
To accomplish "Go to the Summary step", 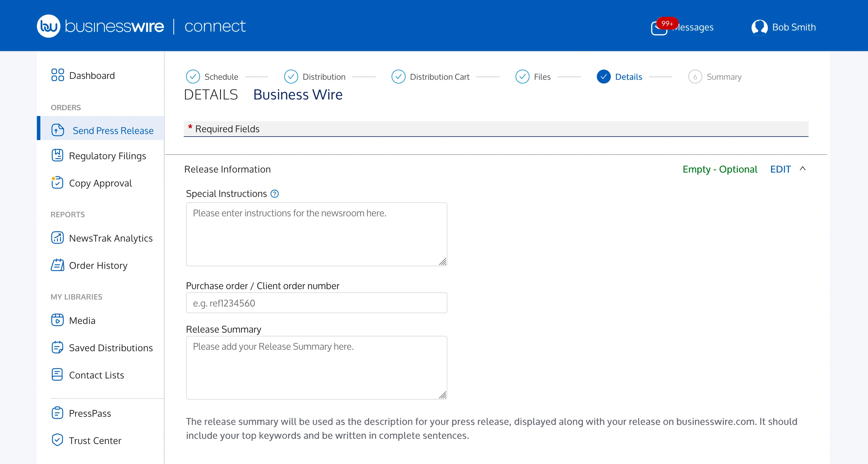I will tap(715, 77).
